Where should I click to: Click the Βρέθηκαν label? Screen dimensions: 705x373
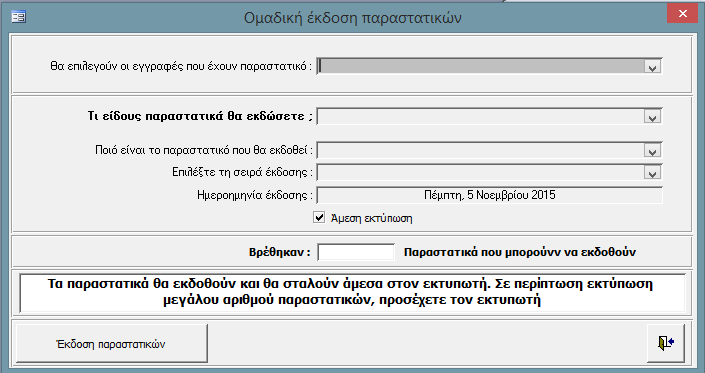pos(280,252)
